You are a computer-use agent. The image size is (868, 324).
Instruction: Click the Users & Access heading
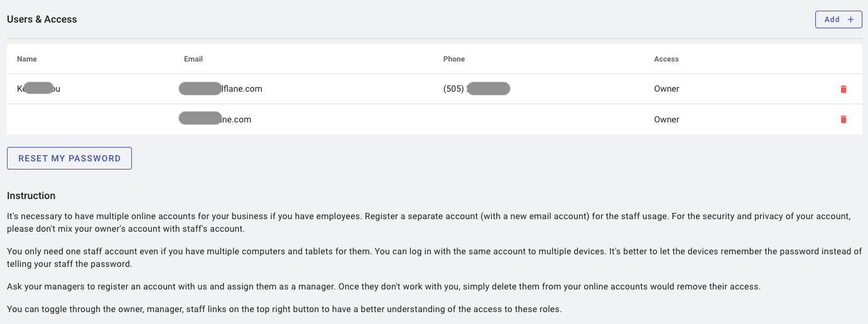[42, 19]
